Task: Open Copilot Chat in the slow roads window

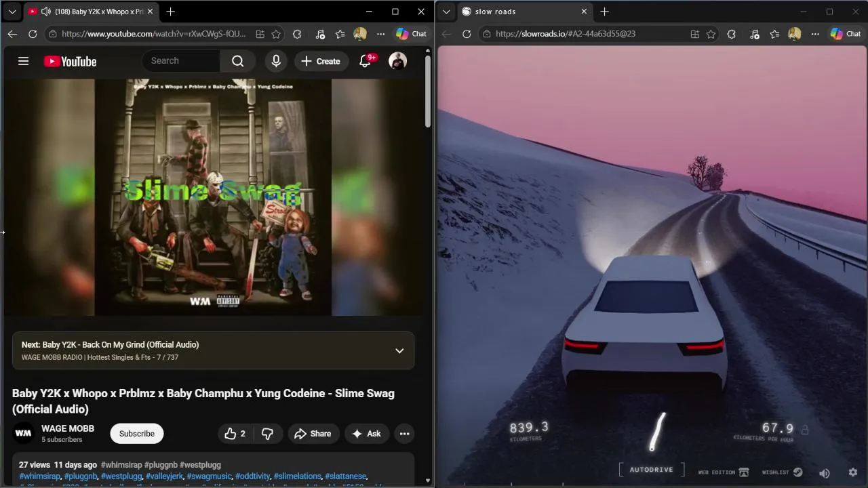Action: pos(846,34)
